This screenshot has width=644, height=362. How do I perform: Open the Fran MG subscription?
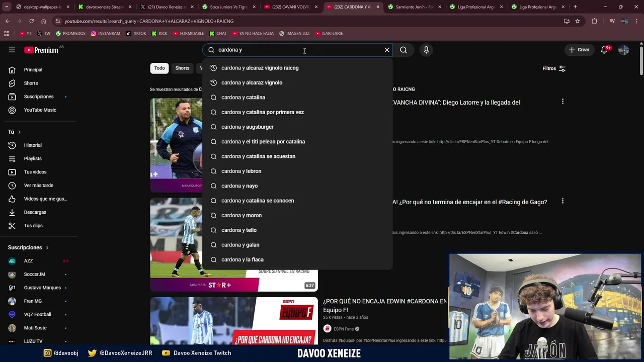[33, 301]
